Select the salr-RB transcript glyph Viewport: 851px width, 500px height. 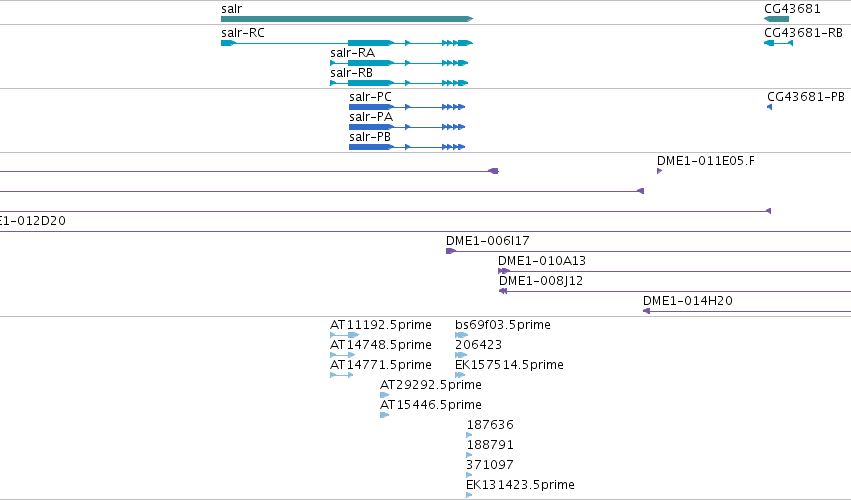pyautogui.click(x=399, y=83)
